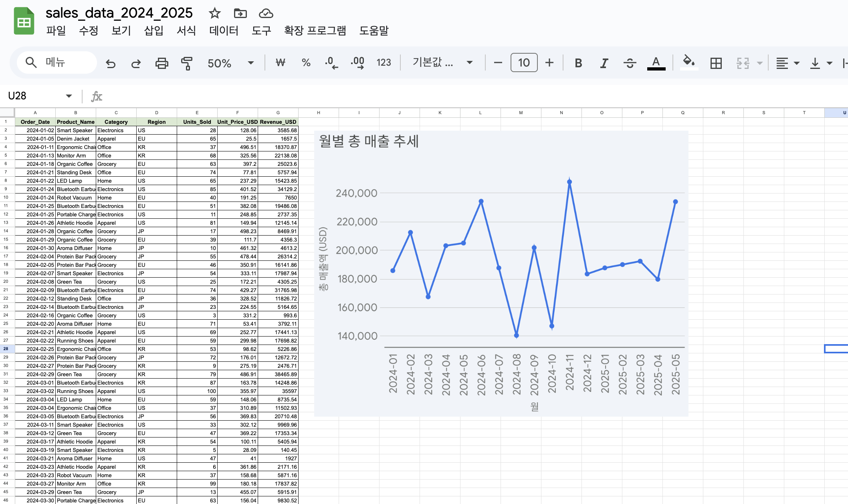Open the vertical align dropdown
This screenshot has height=504, width=848.
821,63
